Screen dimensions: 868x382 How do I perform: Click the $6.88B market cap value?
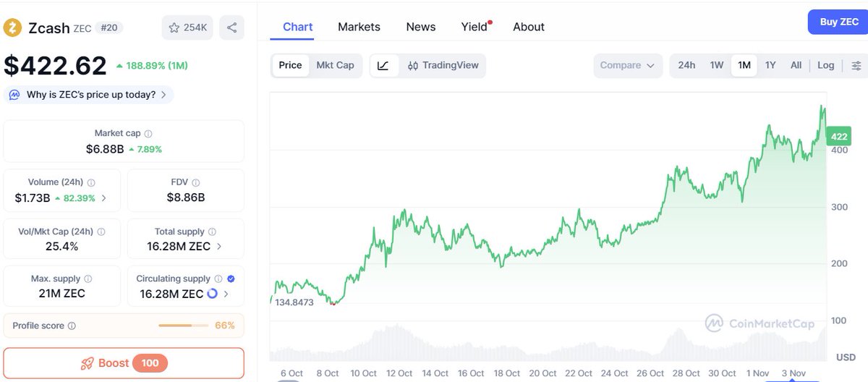[x=105, y=149]
